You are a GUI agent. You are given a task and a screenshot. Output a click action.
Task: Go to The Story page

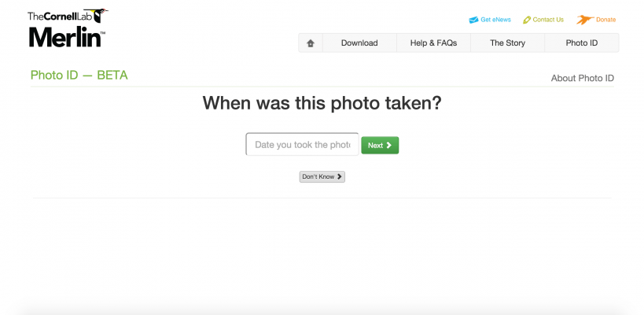coord(507,43)
